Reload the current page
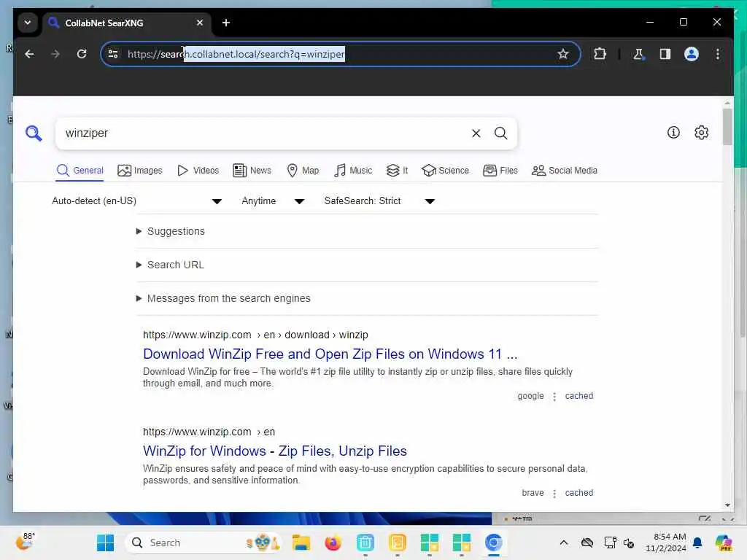This screenshot has width=747, height=560. tap(82, 54)
